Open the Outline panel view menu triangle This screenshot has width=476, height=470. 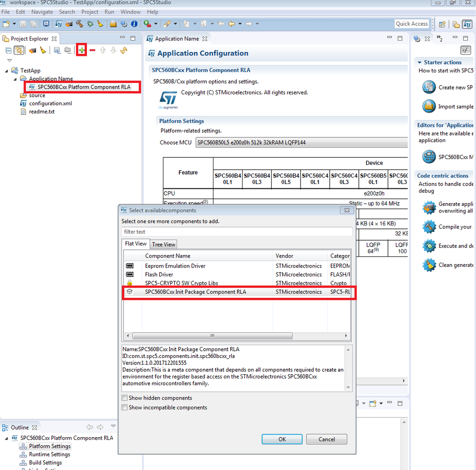[113, 426]
